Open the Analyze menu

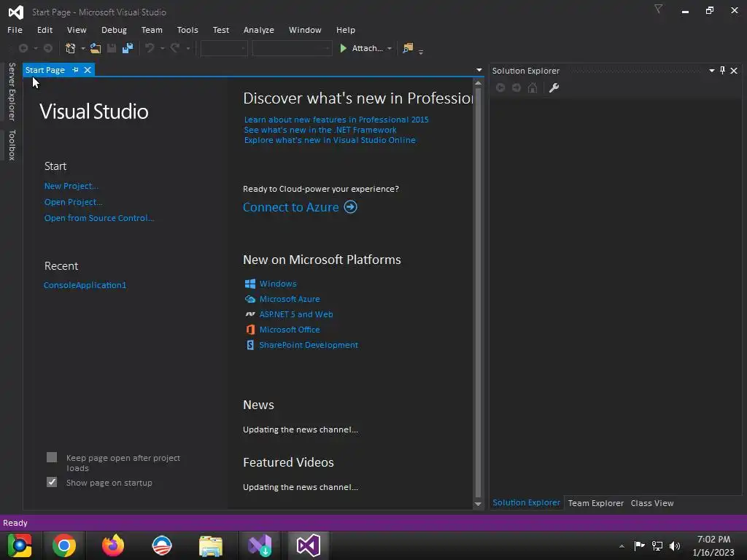[x=259, y=30]
